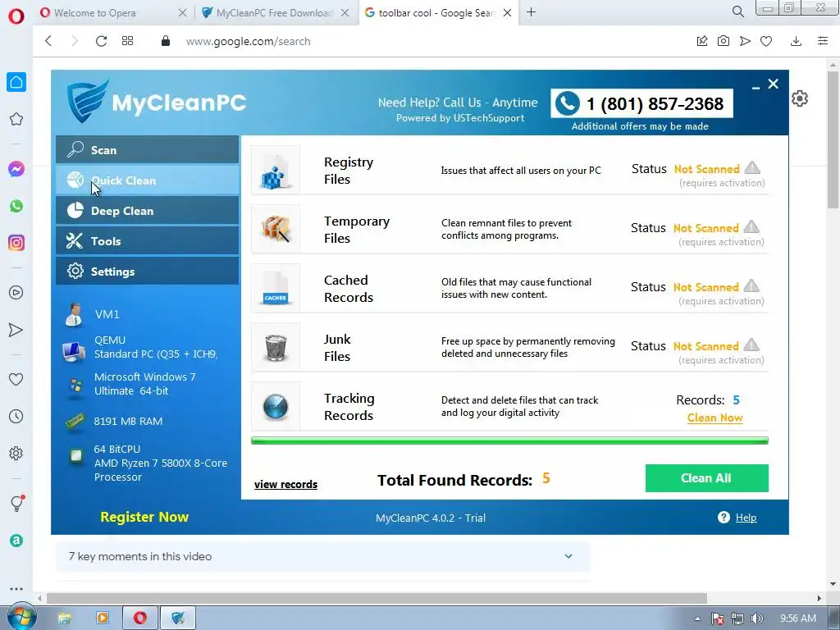The width and height of the screenshot is (840, 630).
Task: Minimize the MyCleanPC panel
Action: (756, 85)
